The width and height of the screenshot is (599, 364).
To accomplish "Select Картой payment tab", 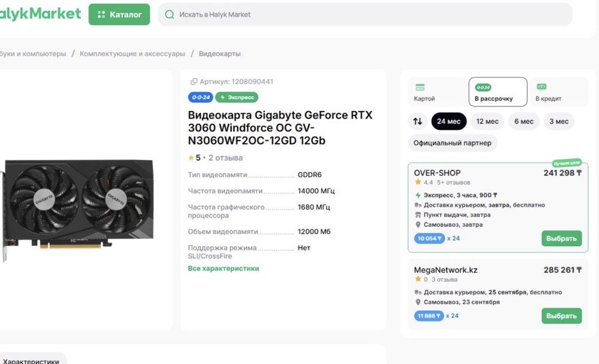I will 437,92.
